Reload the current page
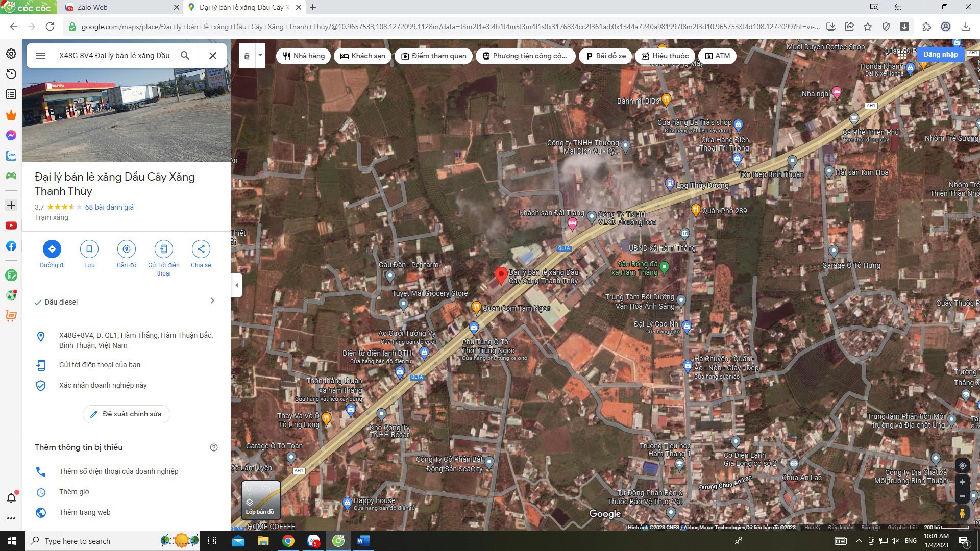 point(50,27)
